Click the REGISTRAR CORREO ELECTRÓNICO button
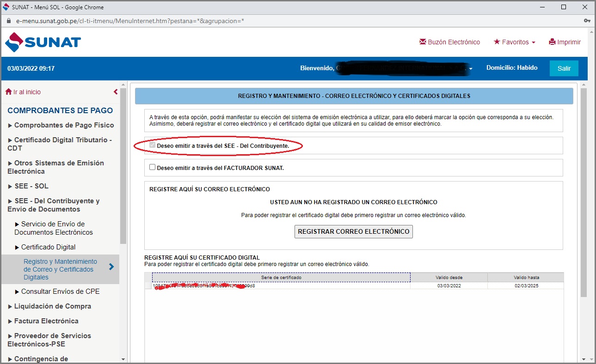The image size is (596, 364). (354, 231)
